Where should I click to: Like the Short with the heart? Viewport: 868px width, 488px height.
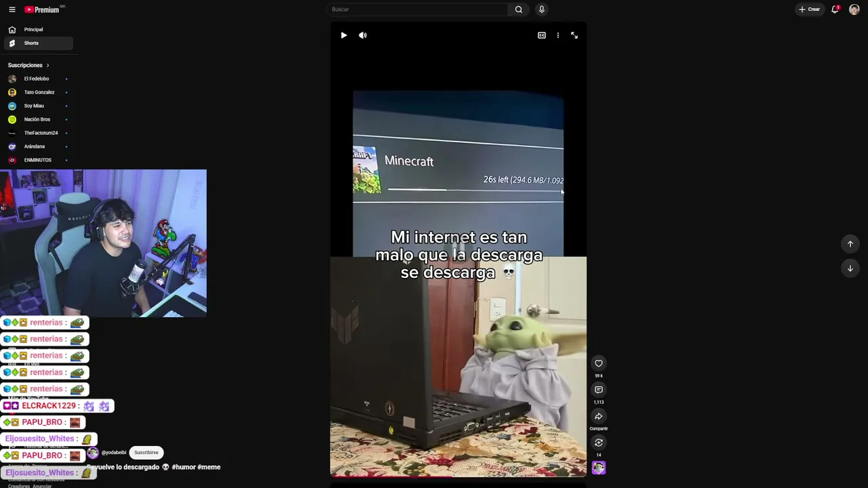(x=599, y=363)
